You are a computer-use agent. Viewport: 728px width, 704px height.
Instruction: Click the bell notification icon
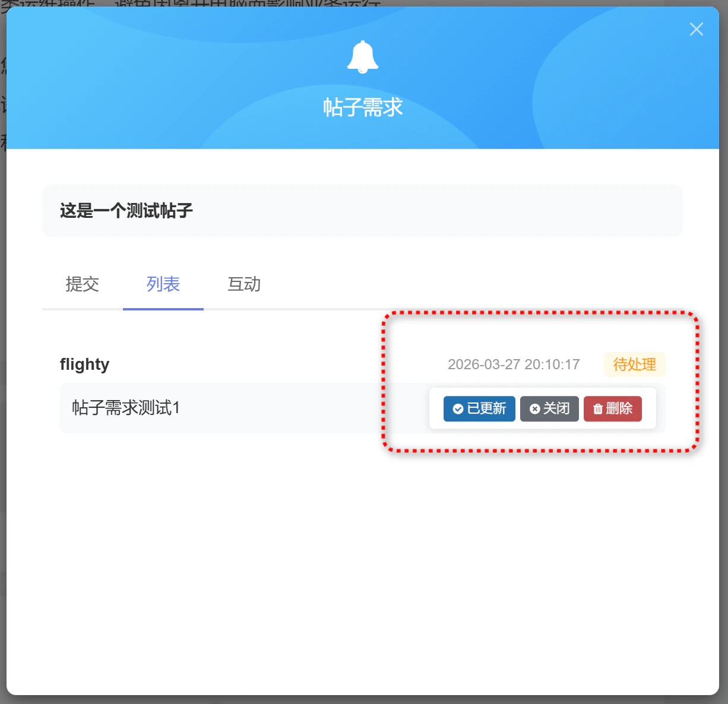tap(363, 58)
